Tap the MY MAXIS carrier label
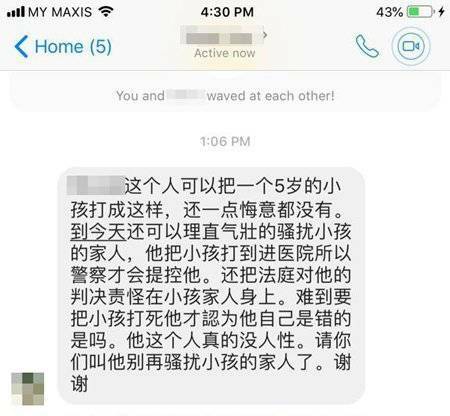The height and width of the screenshot is (416, 450). [x=60, y=12]
